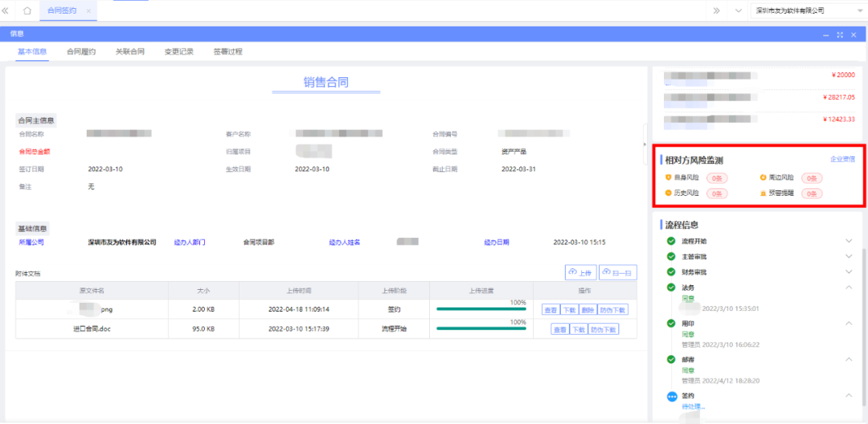Viewport: 868px width, 424px height.
Task: Collapse the 邮寄 step chevron
Action: tap(849, 359)
